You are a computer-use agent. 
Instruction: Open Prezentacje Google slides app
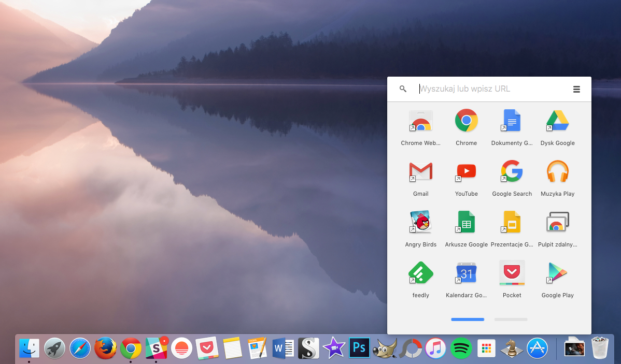(x=512, y=222)
